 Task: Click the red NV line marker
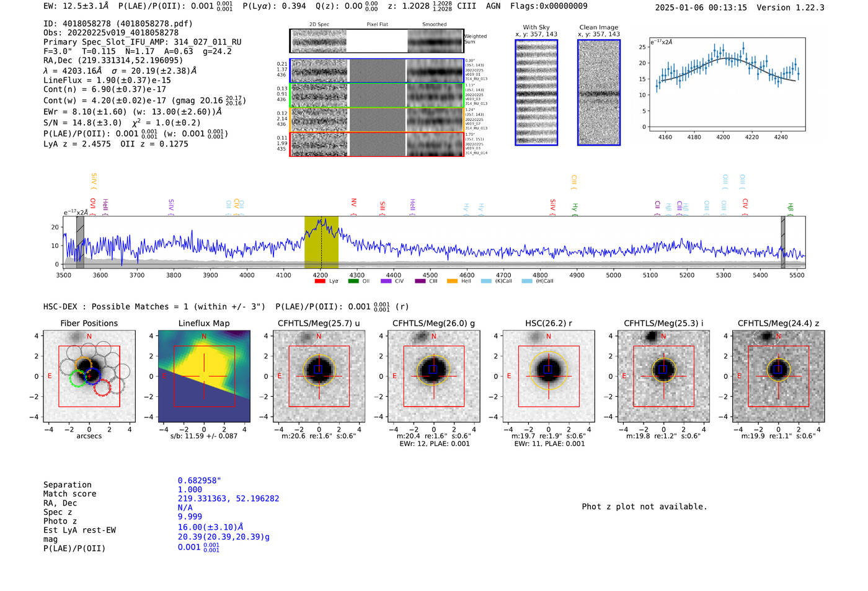353,207
